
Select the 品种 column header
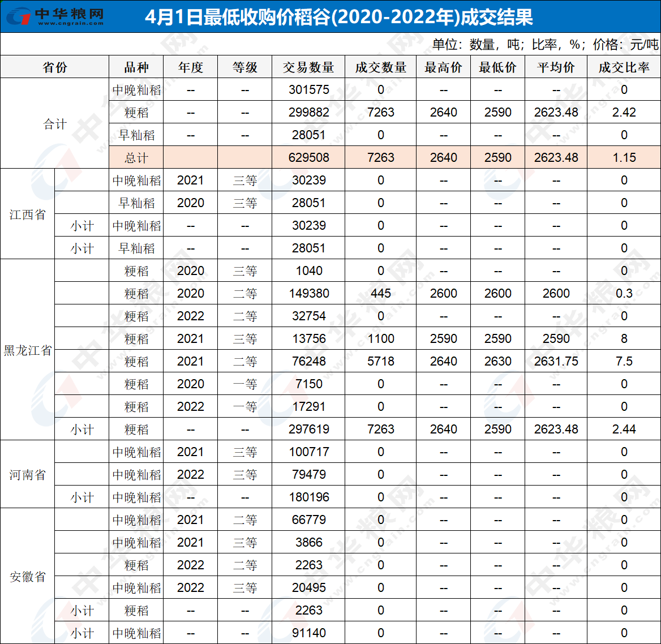pyautogui.click(x=135, y=67)
